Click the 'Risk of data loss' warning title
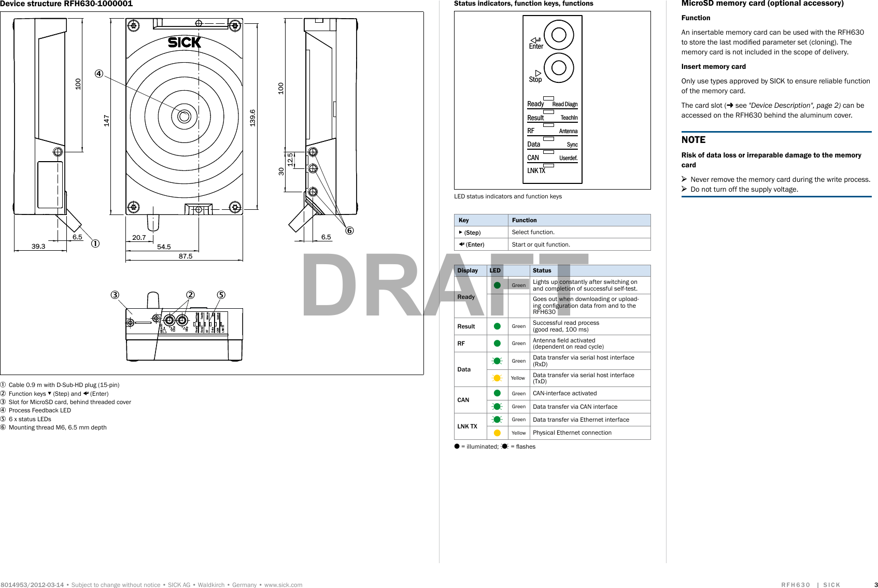 (x=771, y=160)
